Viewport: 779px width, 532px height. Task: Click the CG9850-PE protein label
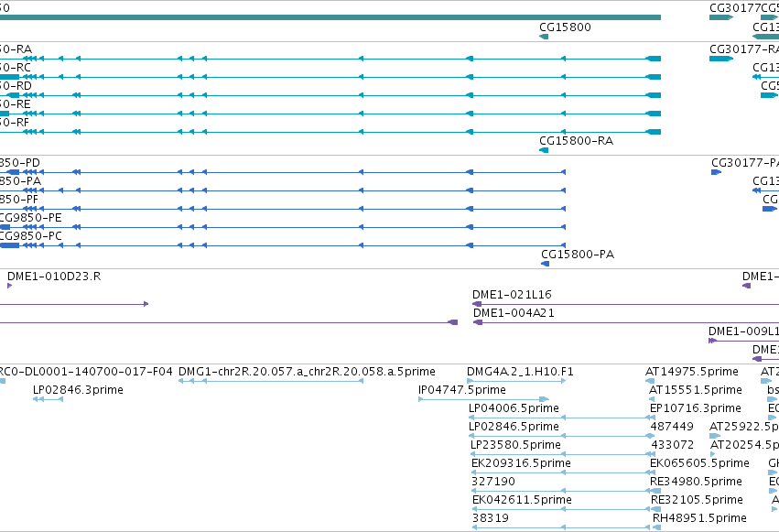[x=31, y=218]
